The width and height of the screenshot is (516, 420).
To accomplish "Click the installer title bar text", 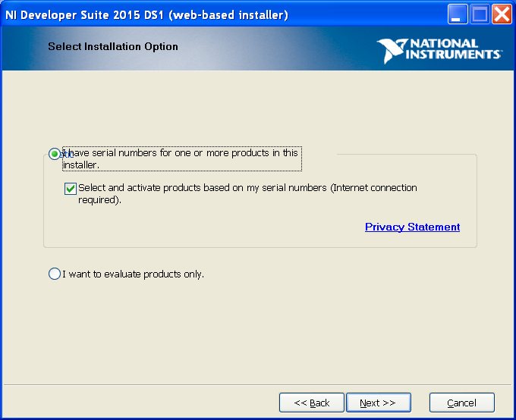I will pos(146,15).
